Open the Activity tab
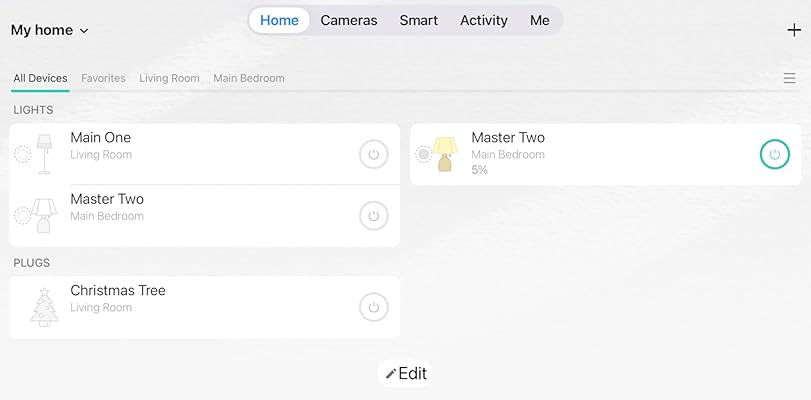The width and height of the screenshot is (811, 400). click(x=483, y=20)
